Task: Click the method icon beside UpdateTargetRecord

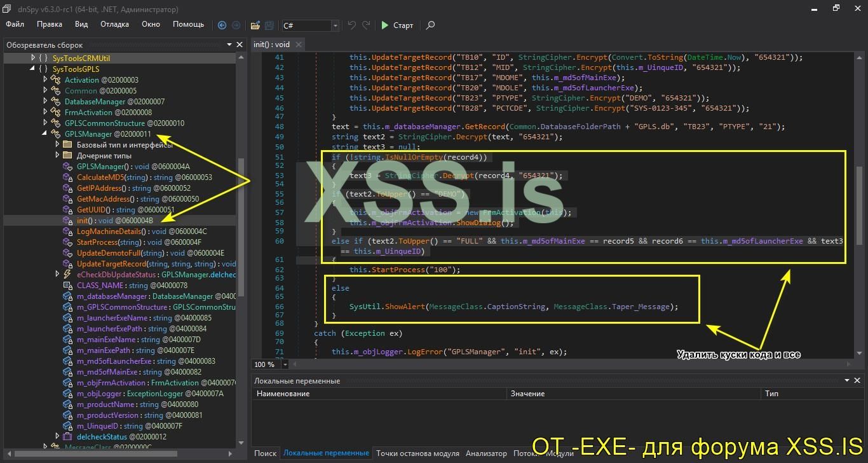Action: [68, 263]
